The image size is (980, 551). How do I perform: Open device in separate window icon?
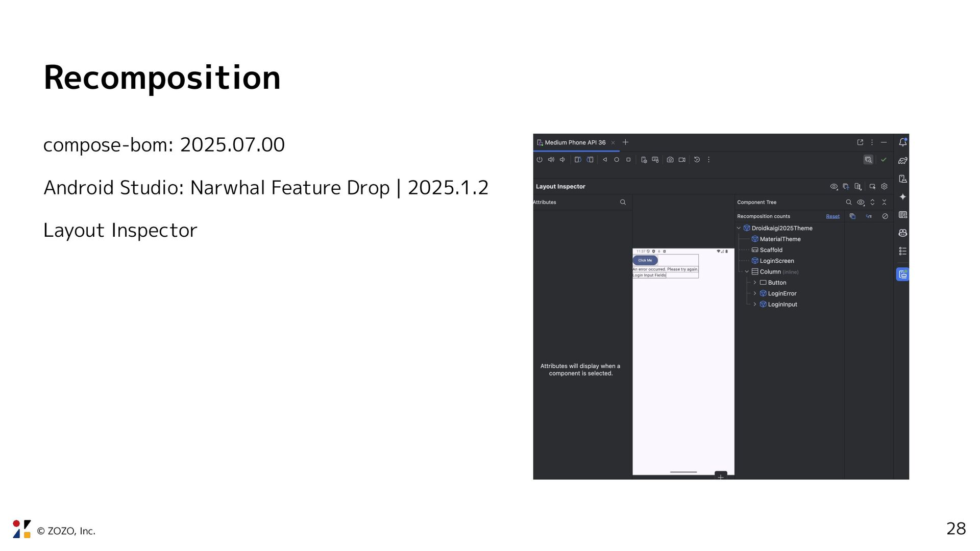click(x=860, y=142)
